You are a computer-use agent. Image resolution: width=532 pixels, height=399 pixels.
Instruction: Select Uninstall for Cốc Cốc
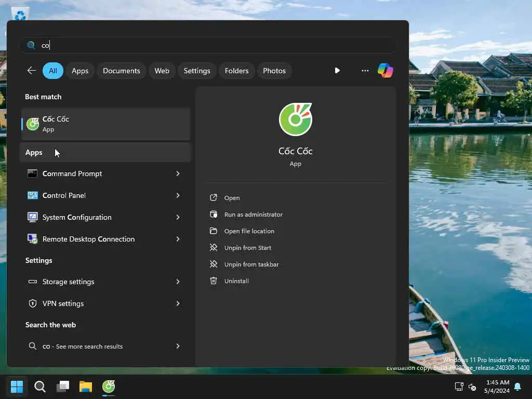(x=236, y=281)
